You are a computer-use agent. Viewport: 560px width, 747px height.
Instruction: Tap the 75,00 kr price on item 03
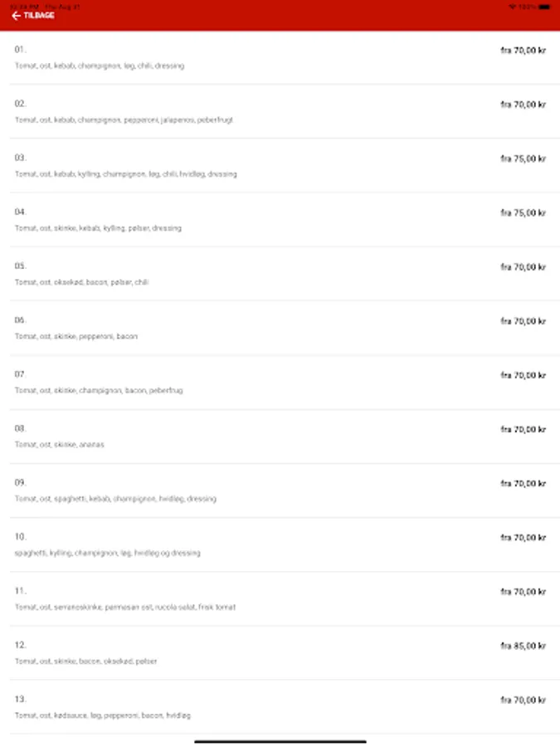point(523,158)
